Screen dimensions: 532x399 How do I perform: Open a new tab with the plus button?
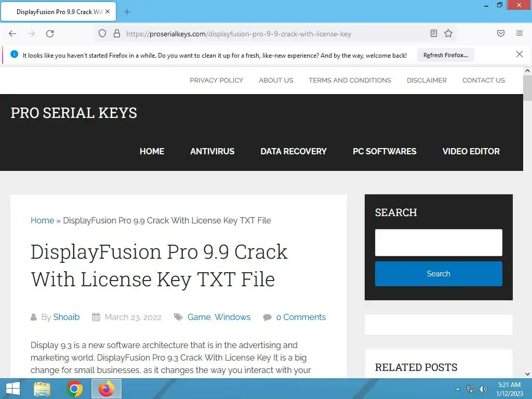coord(127,12)
